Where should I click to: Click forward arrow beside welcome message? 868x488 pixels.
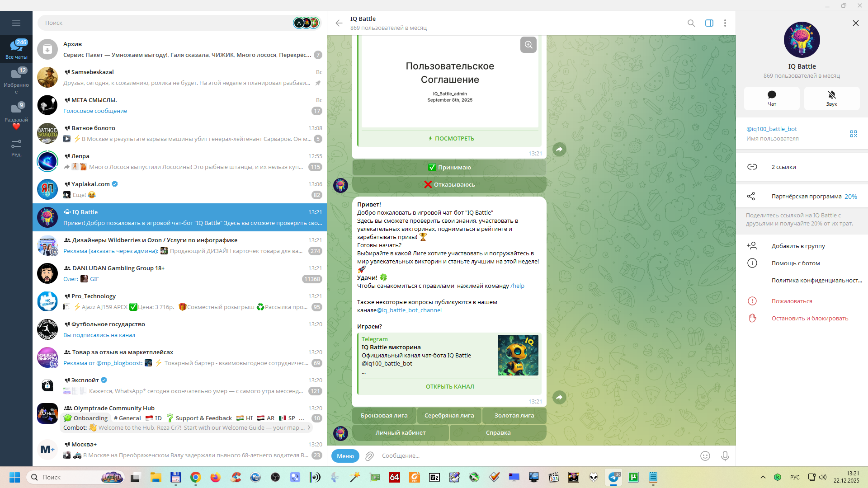point(559,397)
